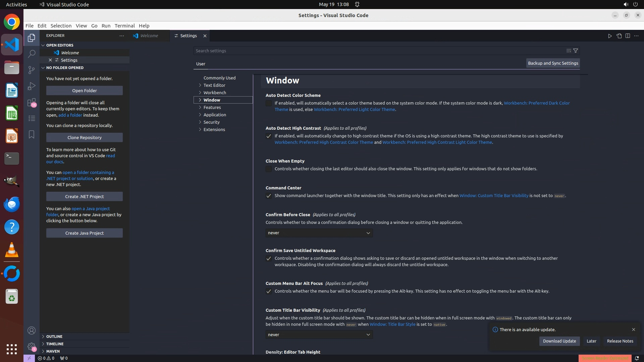644x362 pixels.
Task: Uncheck the Command Center checkbox
Action: pos(269,196)
